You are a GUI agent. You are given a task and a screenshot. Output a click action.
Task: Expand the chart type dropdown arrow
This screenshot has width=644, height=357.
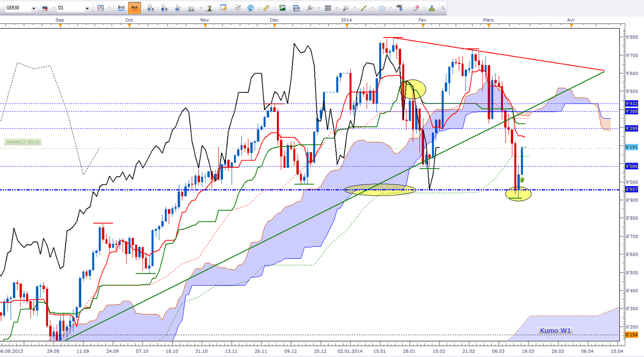click(x=109, y=8)
